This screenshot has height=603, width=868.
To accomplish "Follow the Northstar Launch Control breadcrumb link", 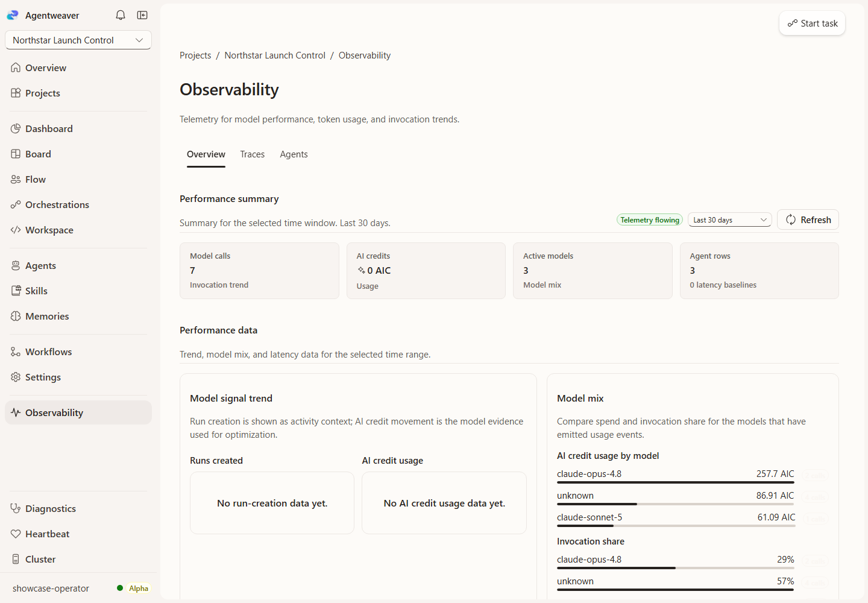I will (x=275, y=55).
